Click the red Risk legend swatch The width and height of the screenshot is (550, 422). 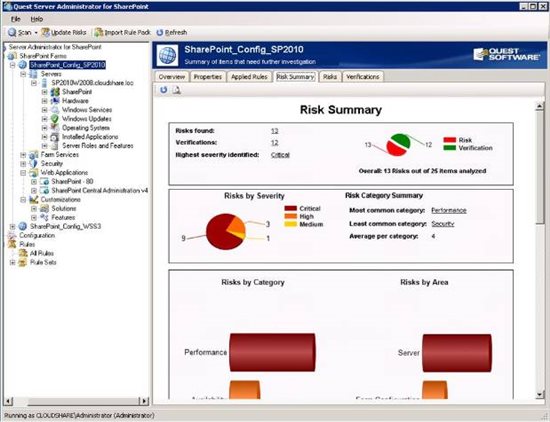tap(450, 140)
